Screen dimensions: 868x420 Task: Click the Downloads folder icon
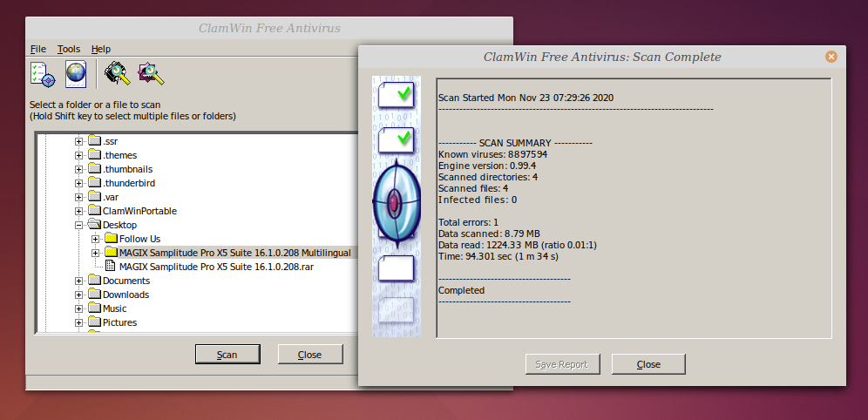pos(95,295)
